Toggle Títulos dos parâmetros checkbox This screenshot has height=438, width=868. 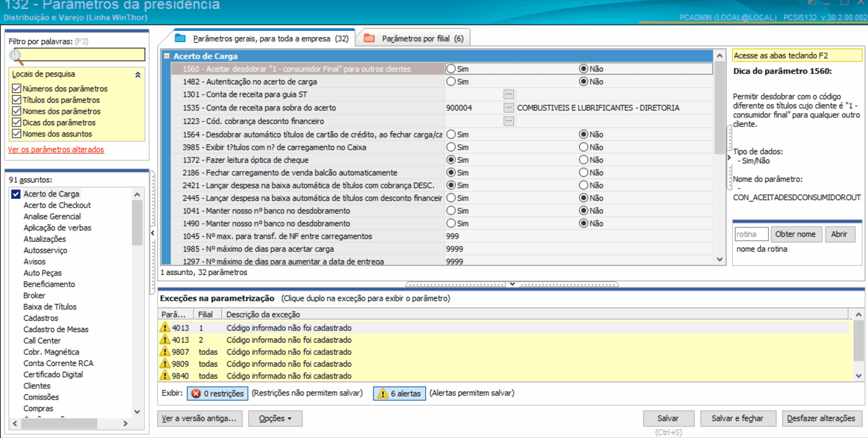pos(16,100)
